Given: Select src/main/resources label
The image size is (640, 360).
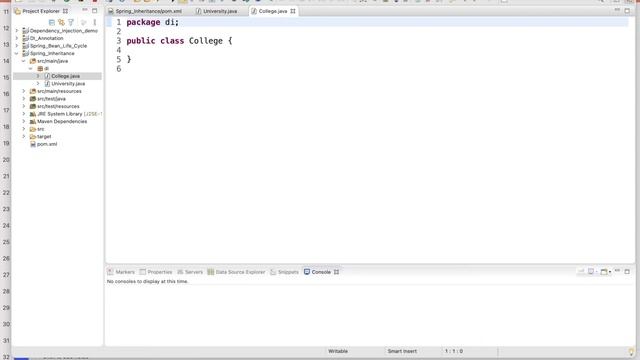Looking at the screenshot, I should (59, 91).
